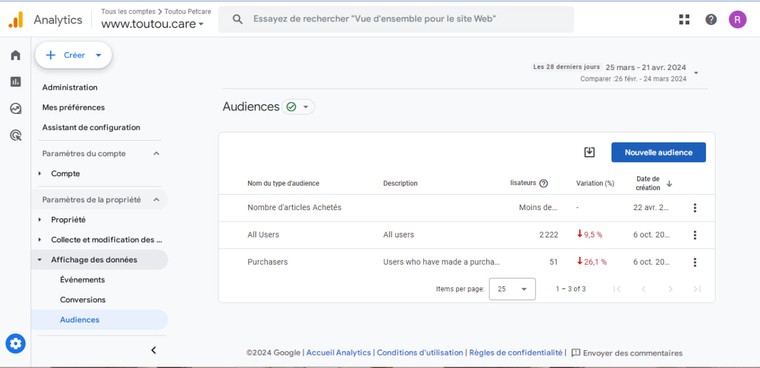Open the Home icon in left rail
The width and height of the screenshot is (760, 368).
click(x=16, y=55)
